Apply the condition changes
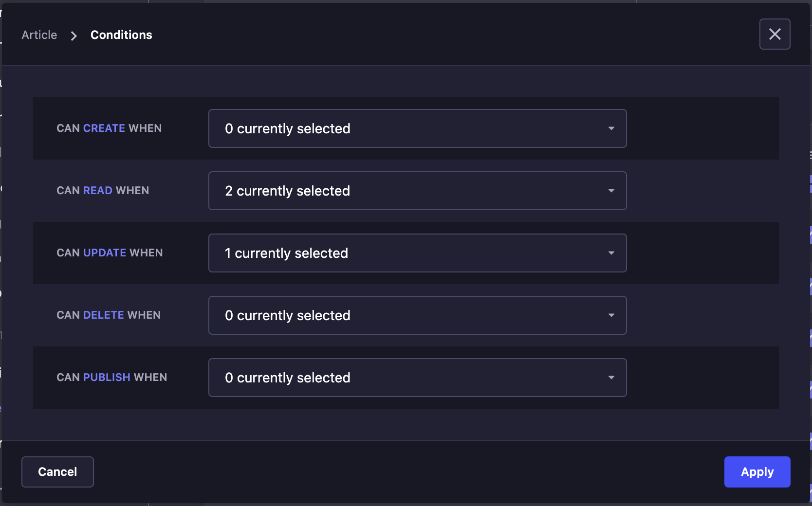The image size is (812, 506). pos(757,471)
